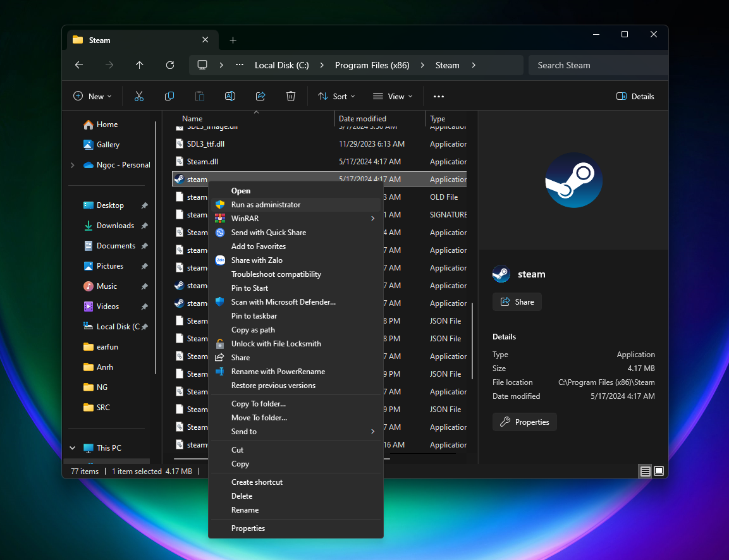Go up one folder level
This screenshot has width=729, height=560.
140,65
